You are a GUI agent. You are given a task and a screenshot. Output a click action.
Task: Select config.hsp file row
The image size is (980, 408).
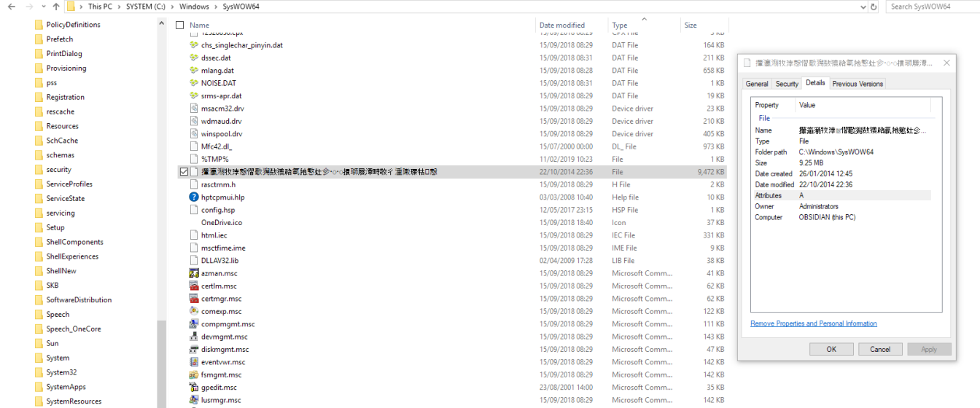451,210
